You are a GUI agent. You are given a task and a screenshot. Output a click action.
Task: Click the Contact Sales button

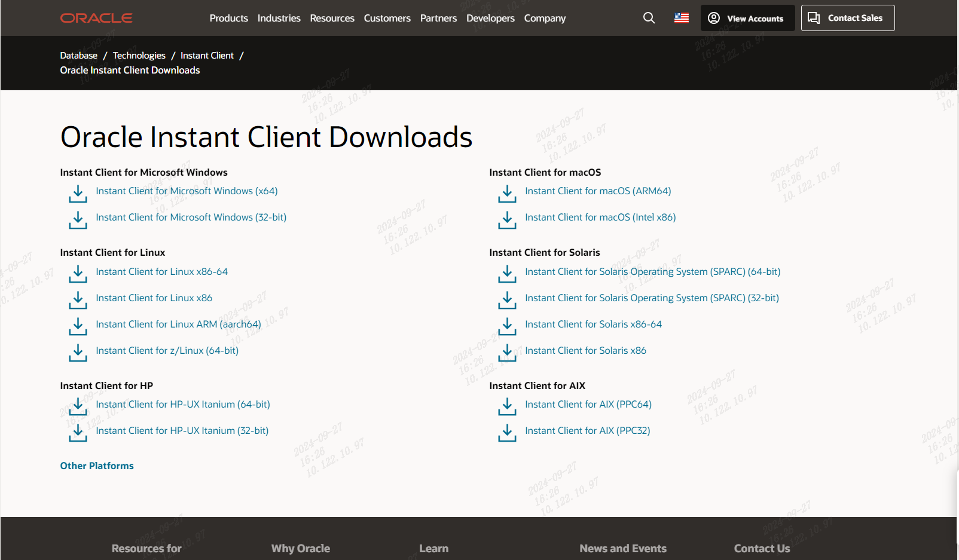(848, 18)
